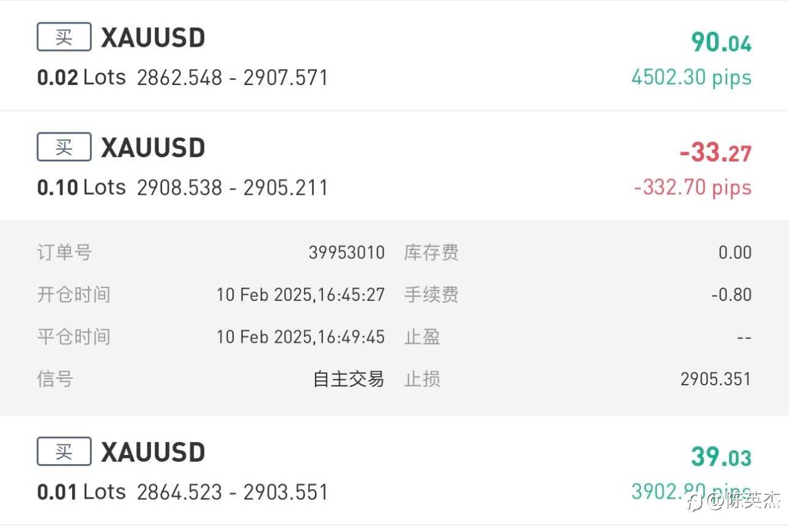This screenshot has height=532, width=789.
Task: Select the 止盈 take profit dashes
Action: [743, 337]
